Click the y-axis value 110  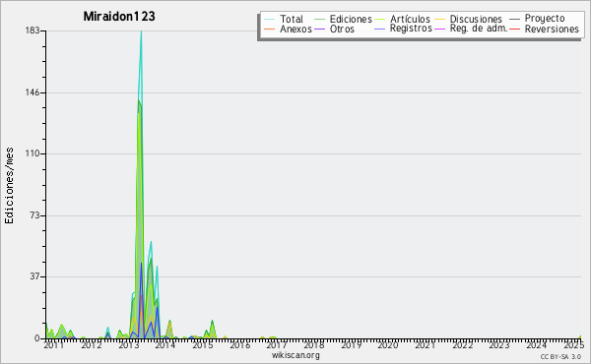click(x=33, y=153)
